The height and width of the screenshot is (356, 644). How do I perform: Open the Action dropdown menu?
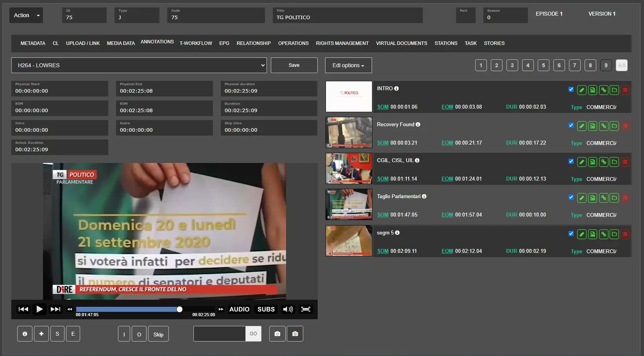click(x=26, y=15)
